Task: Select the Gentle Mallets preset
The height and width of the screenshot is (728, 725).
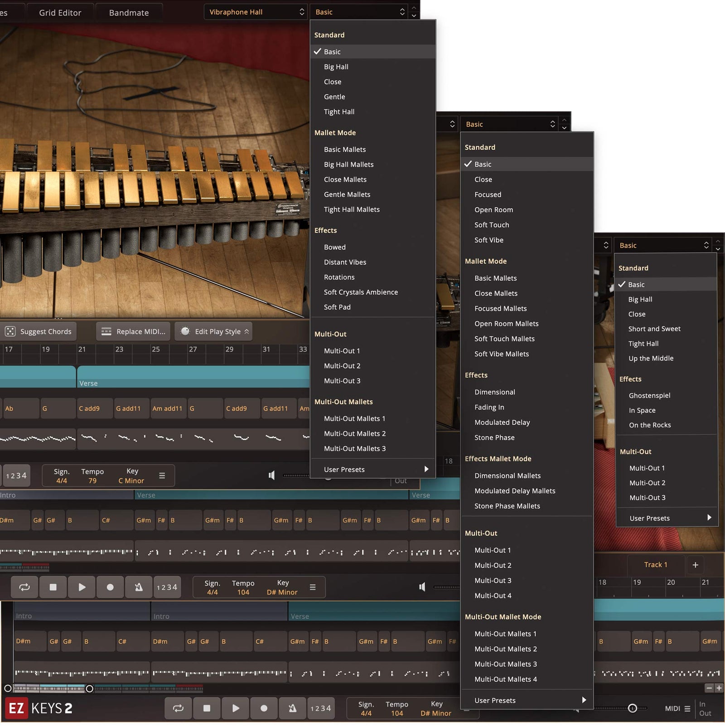Action: coord(347,194)
